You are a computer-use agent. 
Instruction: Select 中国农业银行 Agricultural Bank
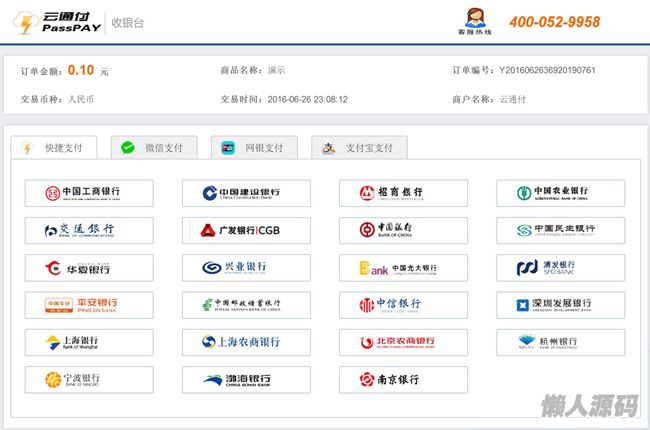click(x=560, y=193)
